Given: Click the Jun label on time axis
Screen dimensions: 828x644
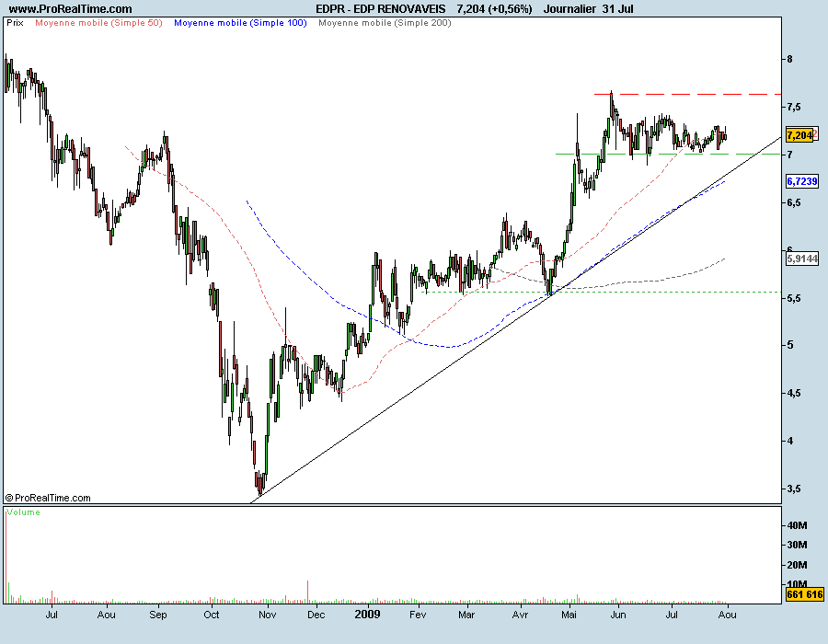Looking at the screenshot, I should (x=618, y=615).
